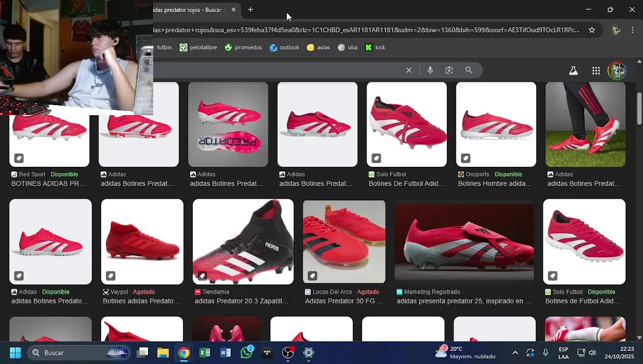Open image of player wearing red boots on grass
The height and width of the screenshot is (364, 643).
click(x=585, y=124)
